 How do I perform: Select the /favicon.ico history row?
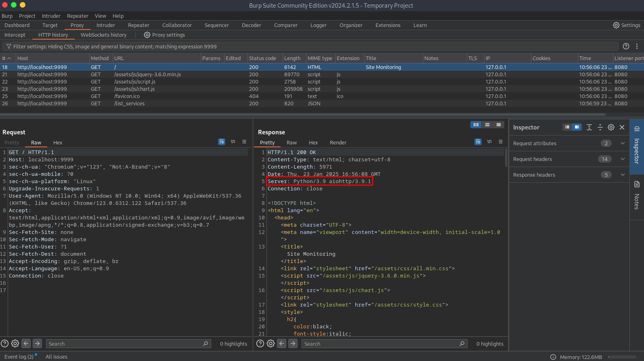(x=322, y=96)
